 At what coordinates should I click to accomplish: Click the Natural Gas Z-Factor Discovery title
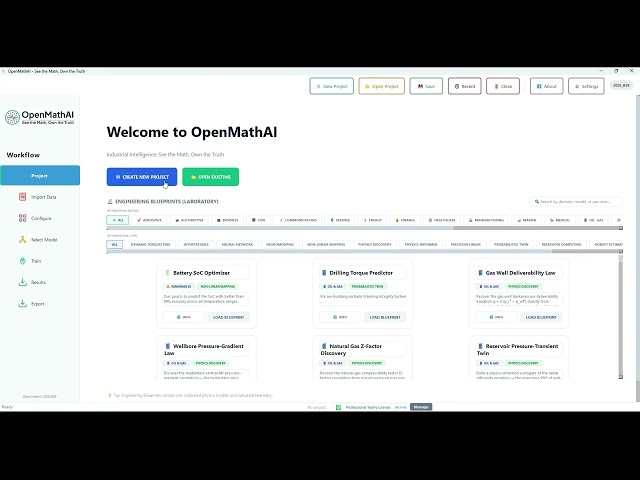pyautogui.click(x=351, y=349)
